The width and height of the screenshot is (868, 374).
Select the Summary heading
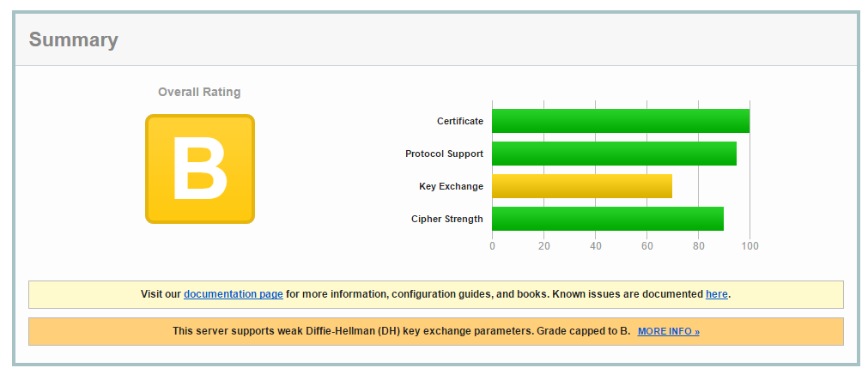pyautogui.click(x=74, y=39)
